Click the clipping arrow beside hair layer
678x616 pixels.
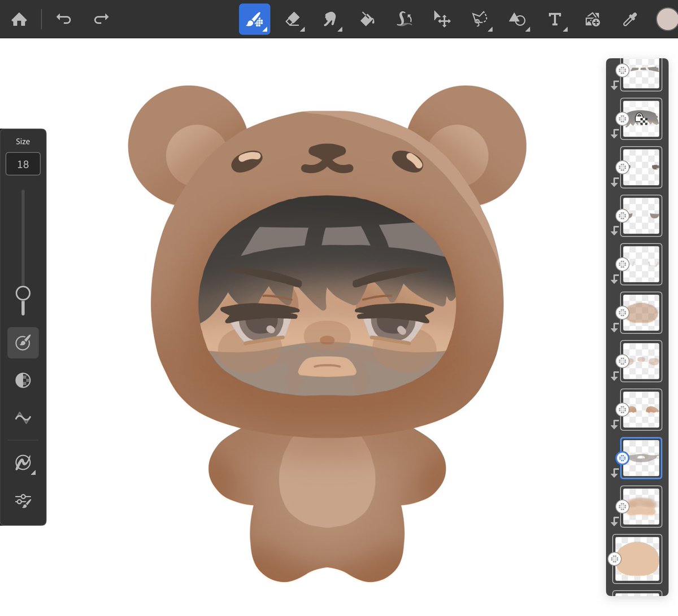click(x=615, y=134)
